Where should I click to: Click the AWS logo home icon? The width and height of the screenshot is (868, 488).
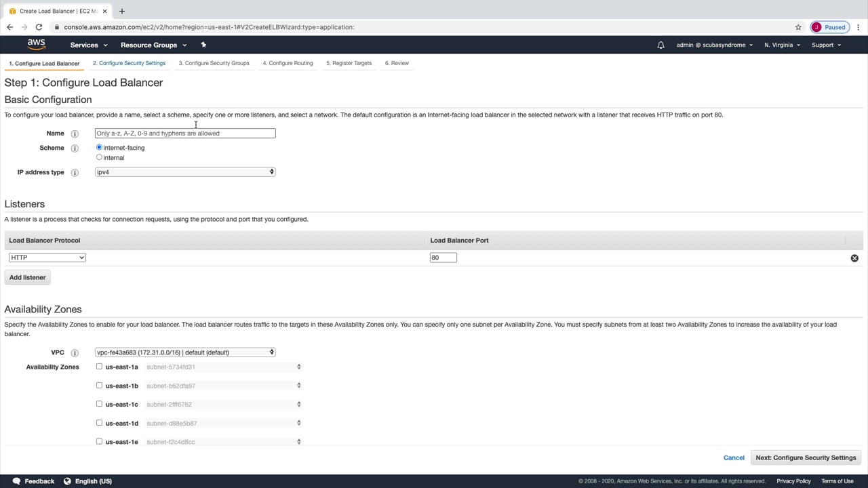coord(36,45)
